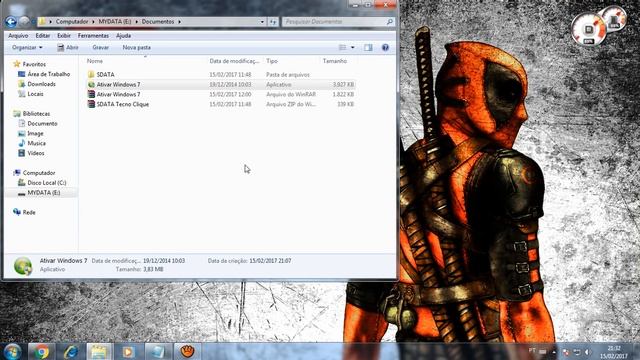This screenshot has height=360, width=640.
Task: Select the MYDATA (E:) drive
Action: (44, 193)
